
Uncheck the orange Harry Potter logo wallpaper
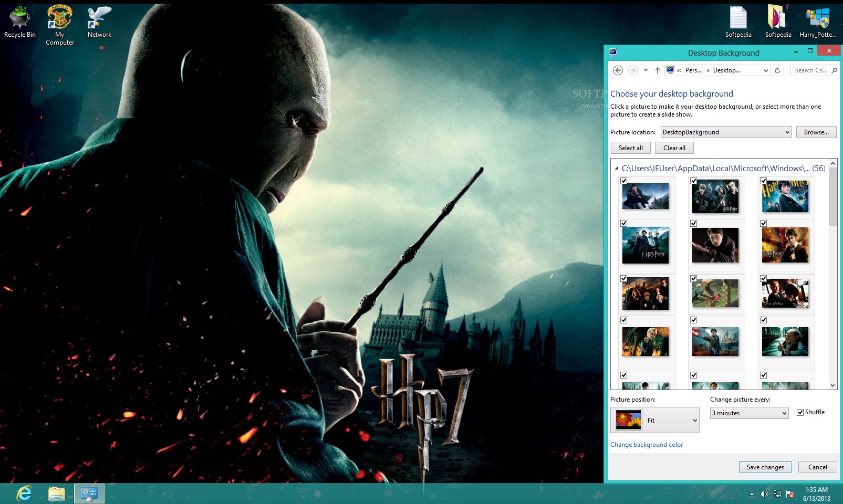pyautogui.click(x=763, y=223)
